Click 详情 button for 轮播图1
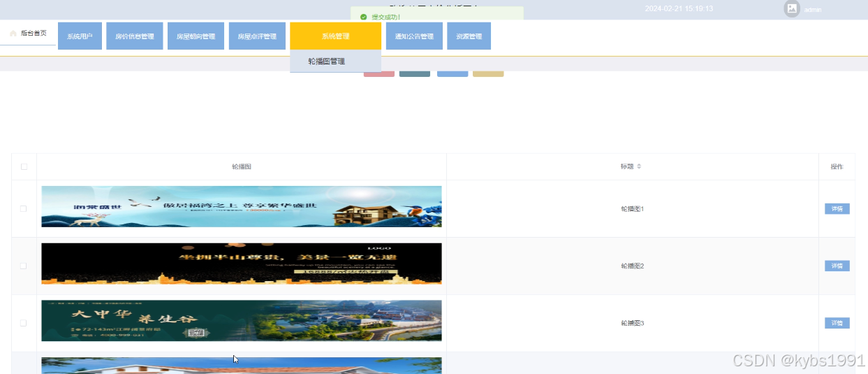This screenshot has height=374, width=868. pos(837,208)
